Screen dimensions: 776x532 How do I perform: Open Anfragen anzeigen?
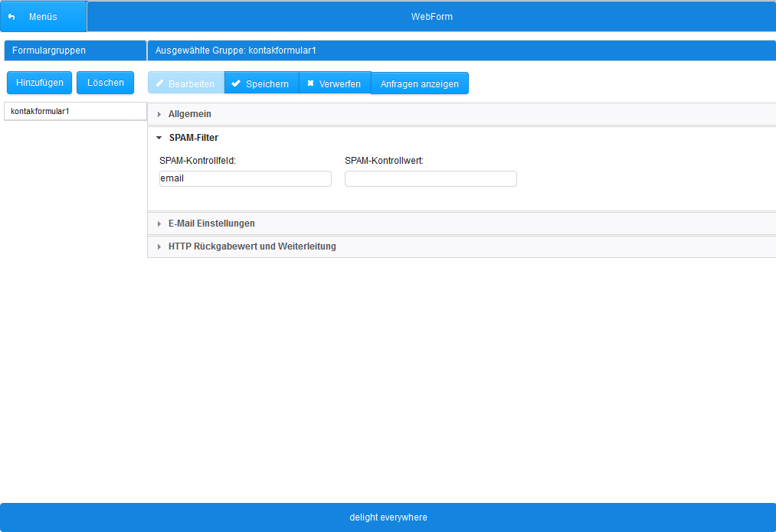(x=420, y=83)
